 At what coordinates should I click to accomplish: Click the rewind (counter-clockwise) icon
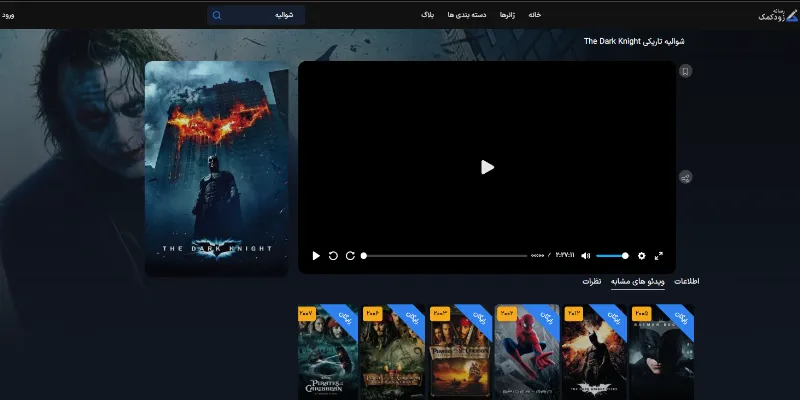333,256
